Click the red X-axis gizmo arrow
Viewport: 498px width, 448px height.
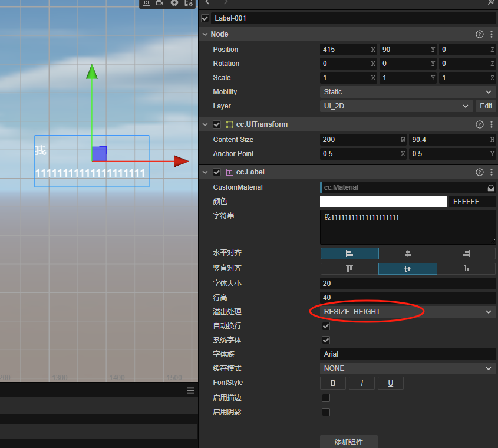coord(182,161)
